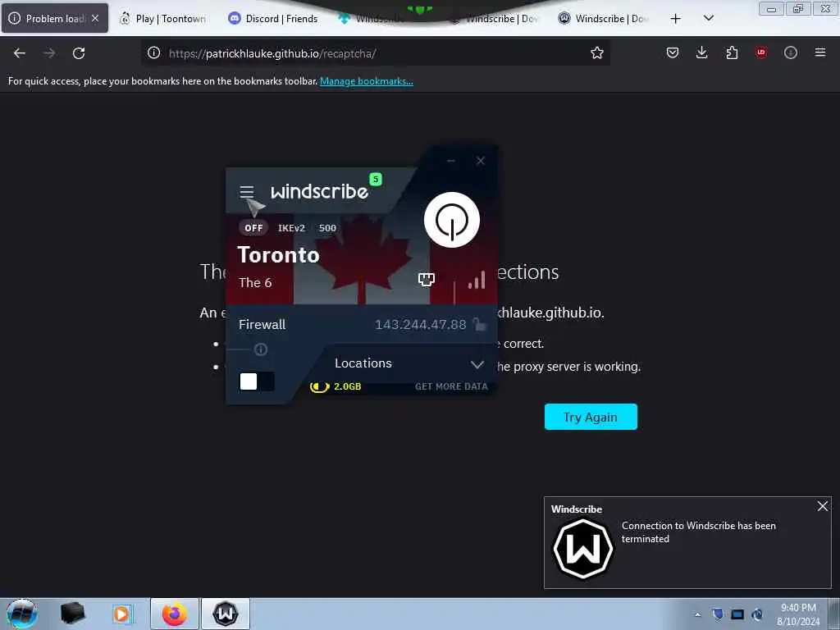The width and height of the screenshot is (840, 630).
Task: Click GET MORE DATA in Windscribe
Action: click(x=451, y=386)
